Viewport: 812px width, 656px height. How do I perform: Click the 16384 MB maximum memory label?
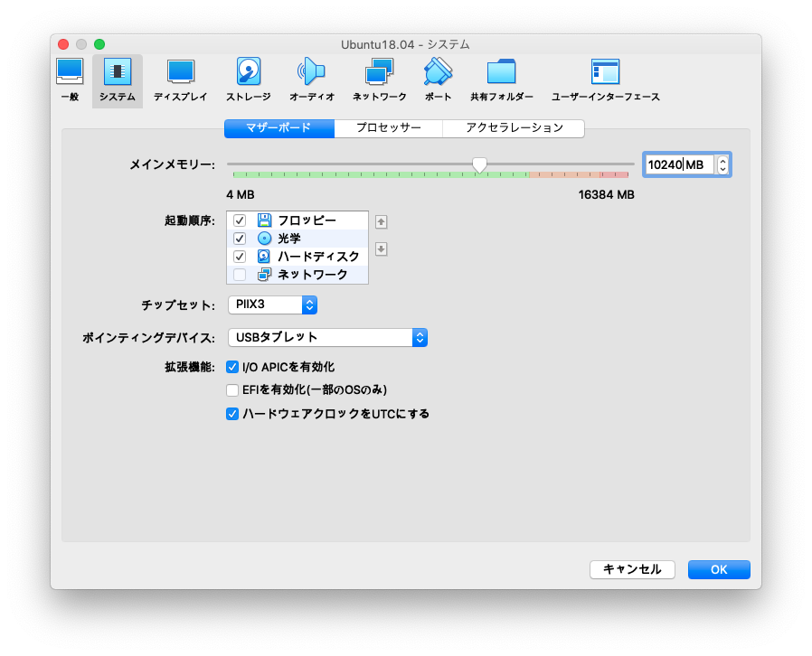[607, 195]
